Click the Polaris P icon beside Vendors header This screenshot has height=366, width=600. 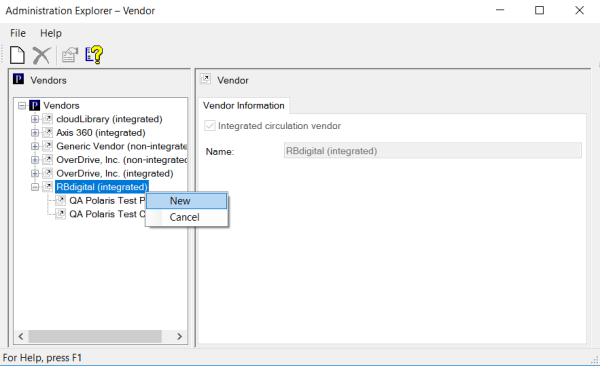click(x=18, y=79)
